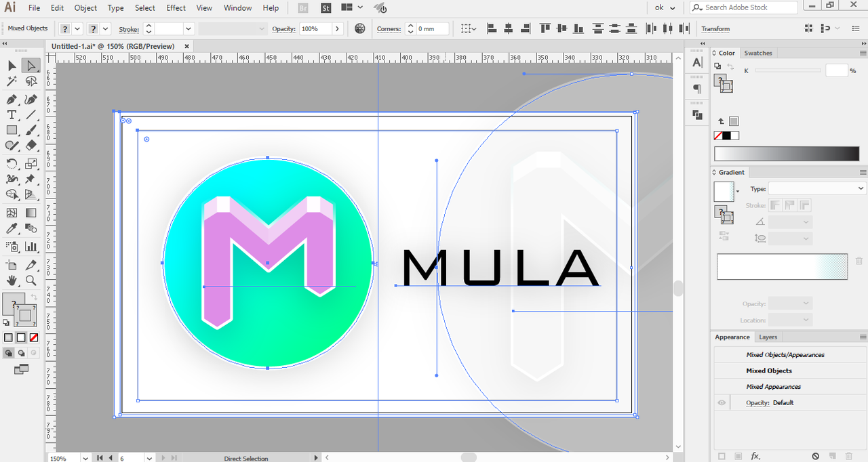Delete gradient stop trash icon

[859, 261]
